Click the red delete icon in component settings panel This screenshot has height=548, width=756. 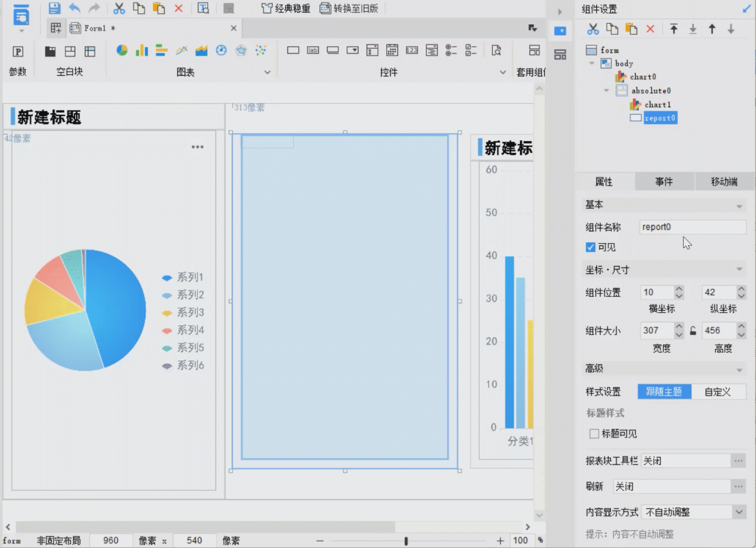(x=650, y=29)
